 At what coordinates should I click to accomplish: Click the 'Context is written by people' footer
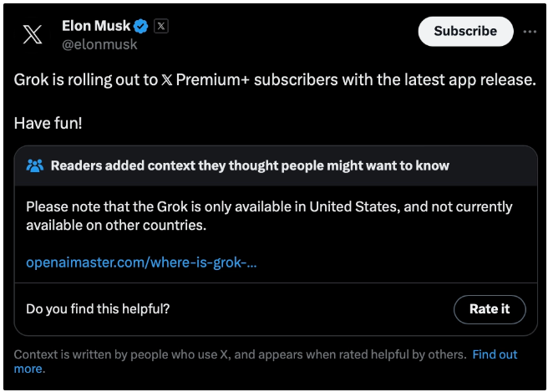239,354
